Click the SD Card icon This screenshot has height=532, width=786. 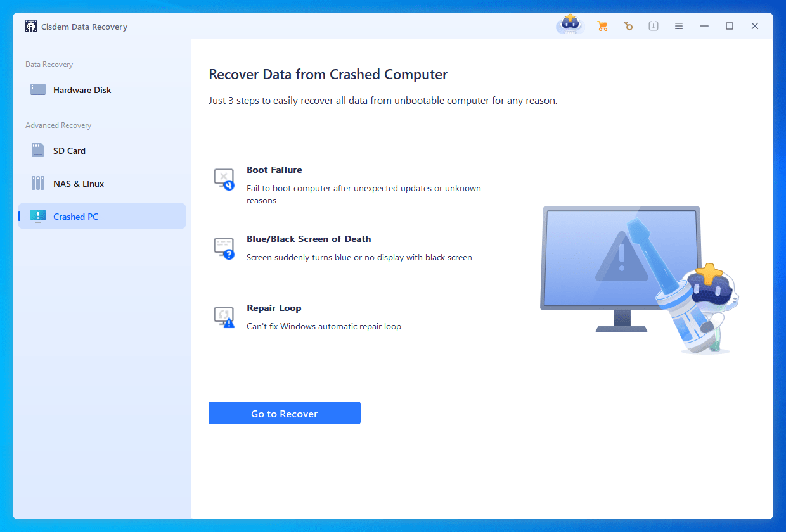click(x=38, y=151)
